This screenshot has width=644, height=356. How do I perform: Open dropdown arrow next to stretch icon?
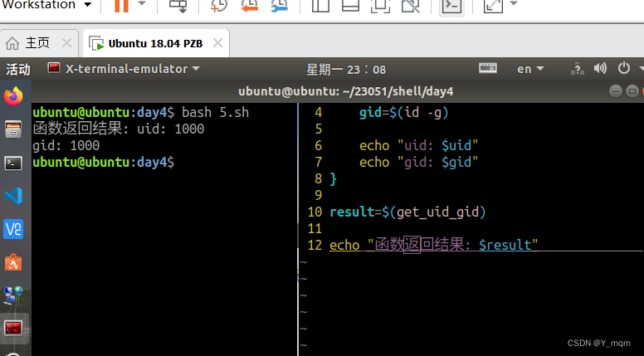514,3
